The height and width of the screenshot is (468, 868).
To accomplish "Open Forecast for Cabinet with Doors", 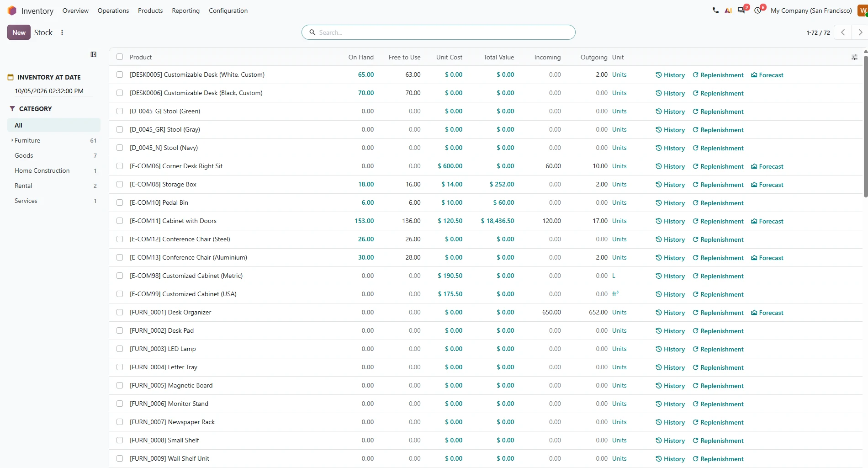I will click(767, 221).
